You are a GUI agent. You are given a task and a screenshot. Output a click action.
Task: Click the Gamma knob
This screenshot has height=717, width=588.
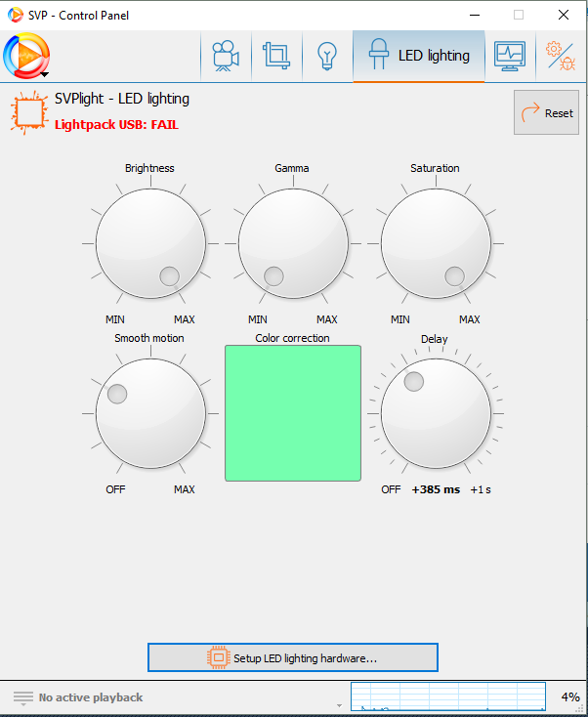(292, 243)
